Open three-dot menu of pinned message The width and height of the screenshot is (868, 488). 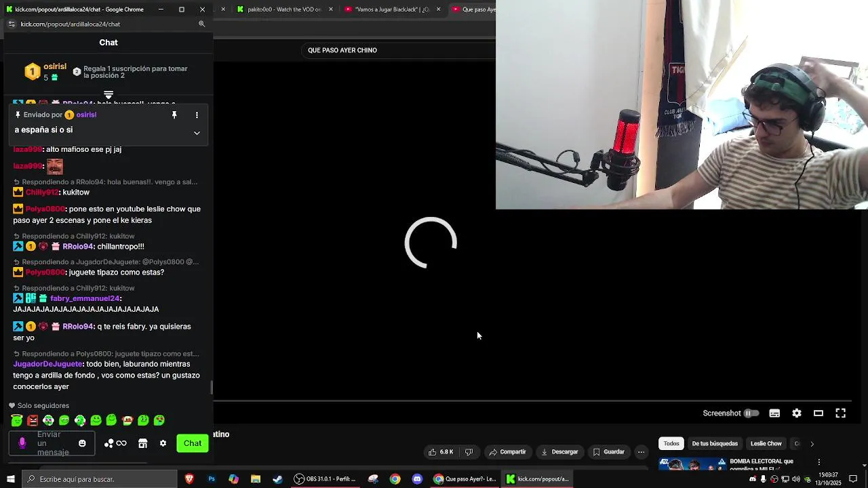point(197,115)
